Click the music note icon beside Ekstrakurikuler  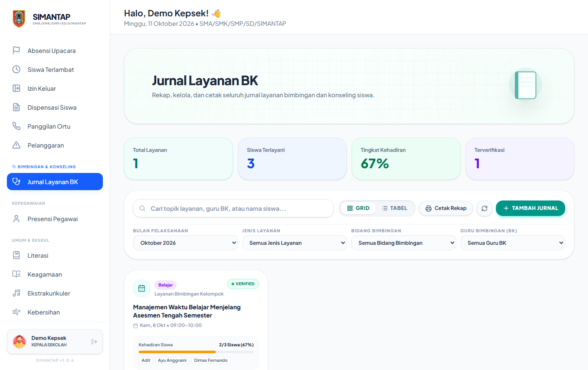click(x=16, y=293)
